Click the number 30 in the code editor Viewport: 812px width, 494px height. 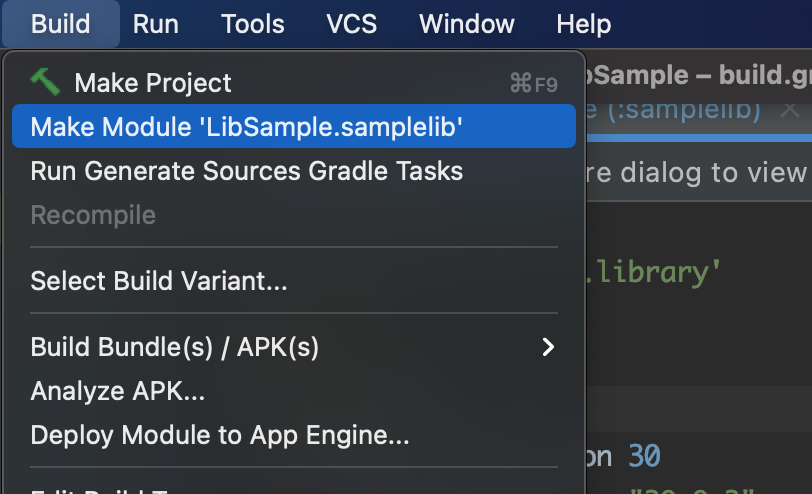coord(644,457)
